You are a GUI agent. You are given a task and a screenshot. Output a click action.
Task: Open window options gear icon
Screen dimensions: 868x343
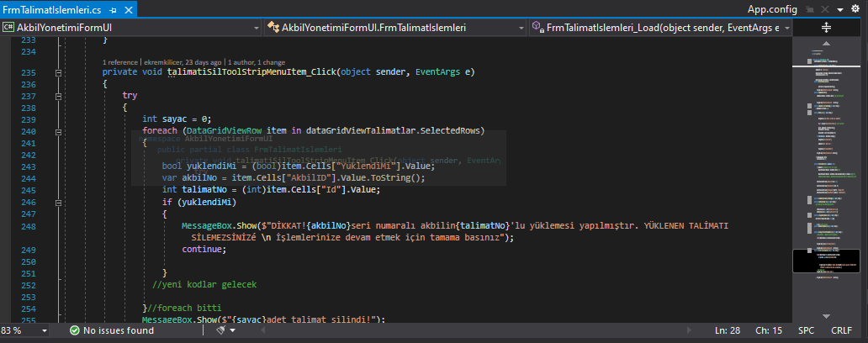(855, 9)
